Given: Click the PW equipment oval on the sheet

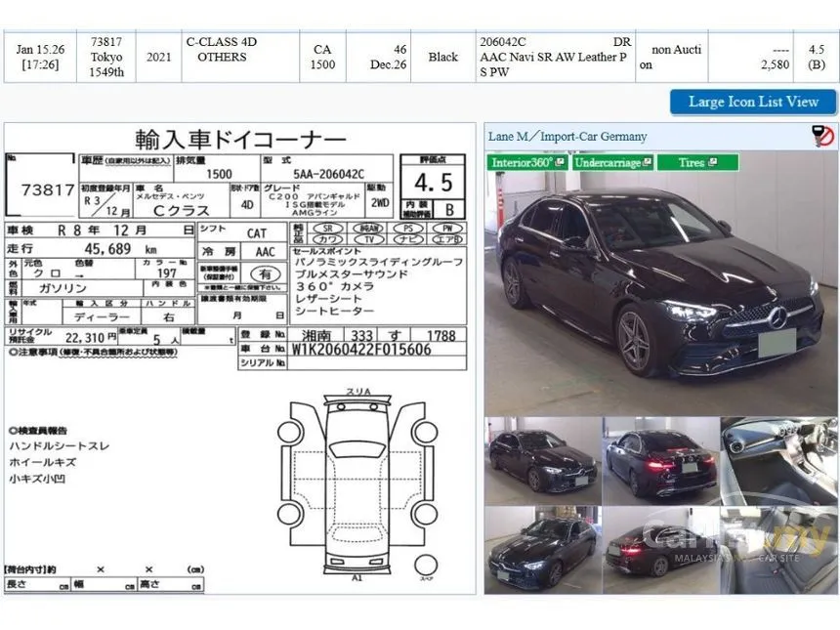Looking at the screenshot, I should pyautogui.click(x=448, y=228).
